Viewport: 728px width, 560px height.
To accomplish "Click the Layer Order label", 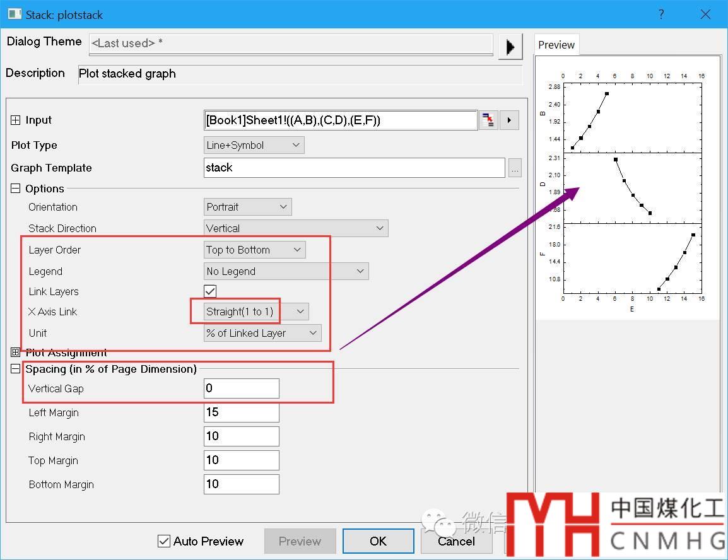I will [55, 250].
